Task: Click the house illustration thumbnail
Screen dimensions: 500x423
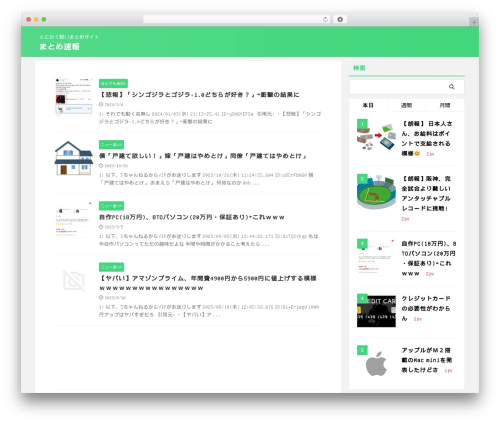Action: click(74, 158)
